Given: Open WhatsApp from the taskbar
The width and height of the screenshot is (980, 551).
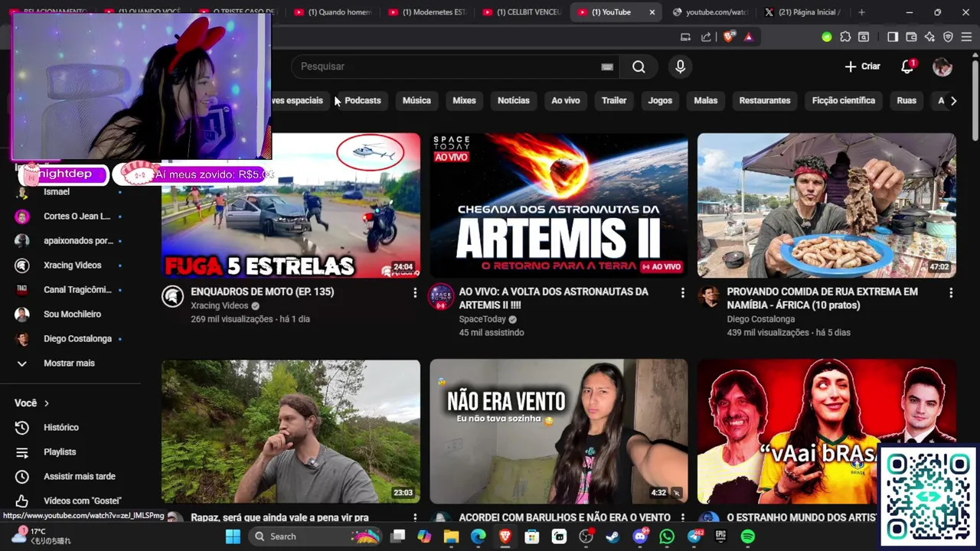Looking at the screenshot, I should coord(667,536).
